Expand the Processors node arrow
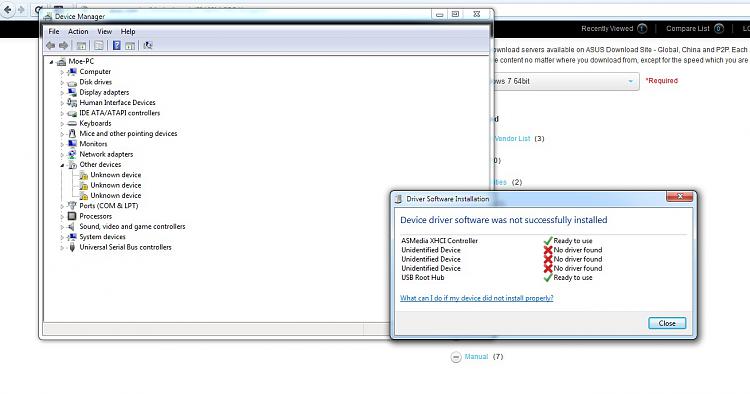750x394 pixels. [x=62, y=217]
